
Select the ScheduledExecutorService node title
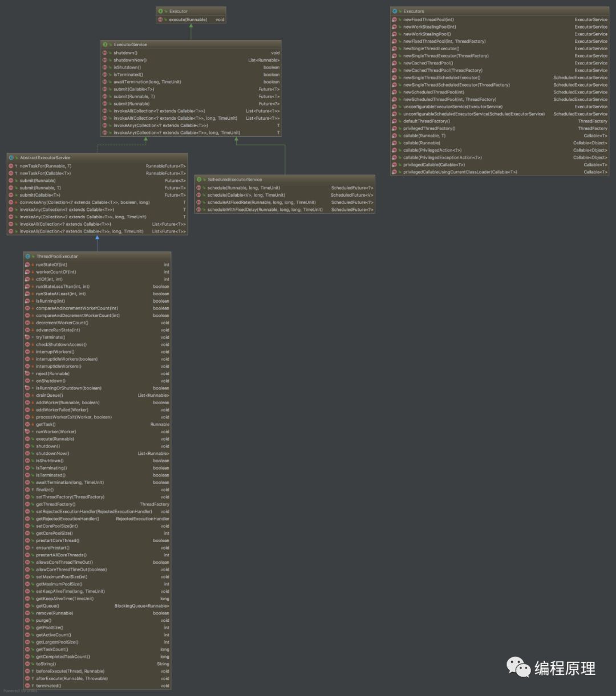tap(235, 180)
